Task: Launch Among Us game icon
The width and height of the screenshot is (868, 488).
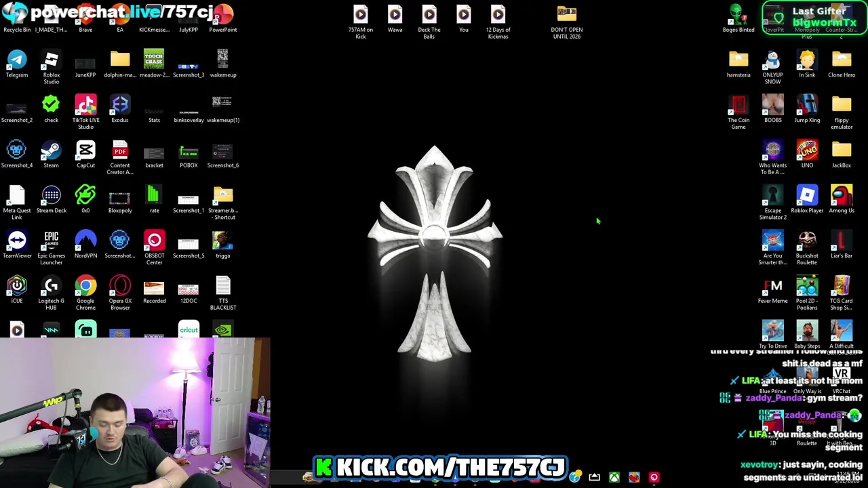Action: click(x=842, y=199)
